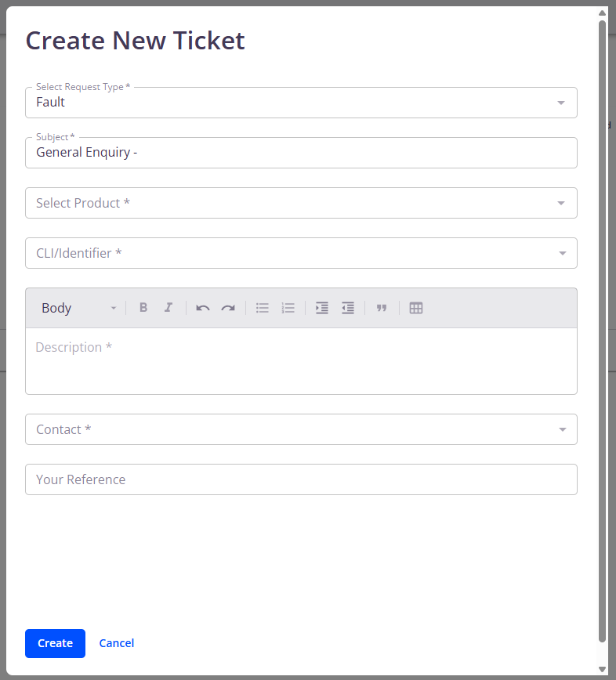
Task: Submit ticket with Create button
Action: click(x=55, y=643)
